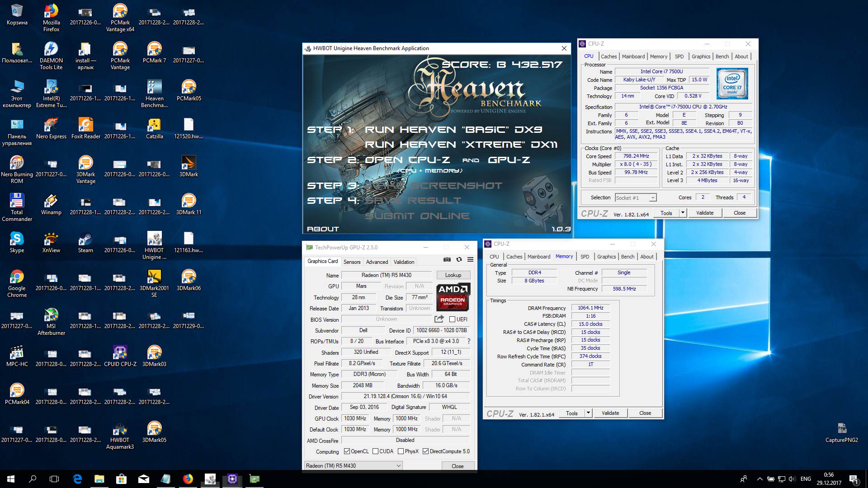Expand Tools dropdown arrow in CPU-Z Memory window
This screenshot has width=868, height=488.
pyautogui.click(x=588, y=413)
